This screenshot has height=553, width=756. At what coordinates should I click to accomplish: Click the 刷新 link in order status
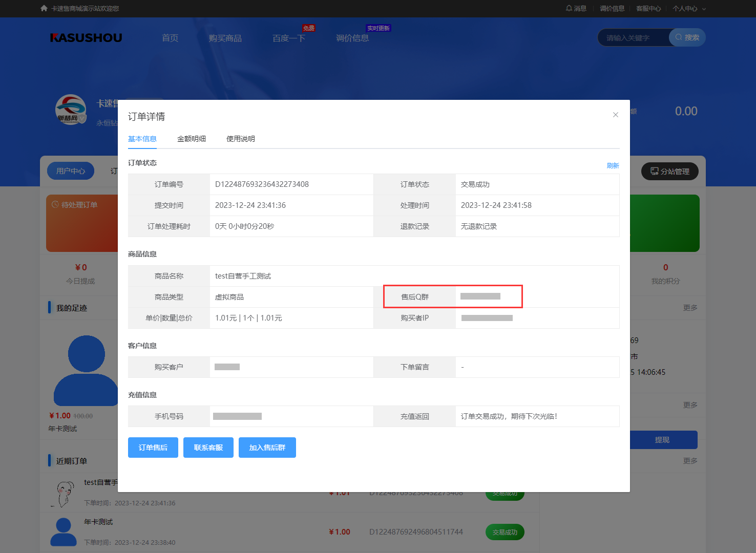point(613,165)
